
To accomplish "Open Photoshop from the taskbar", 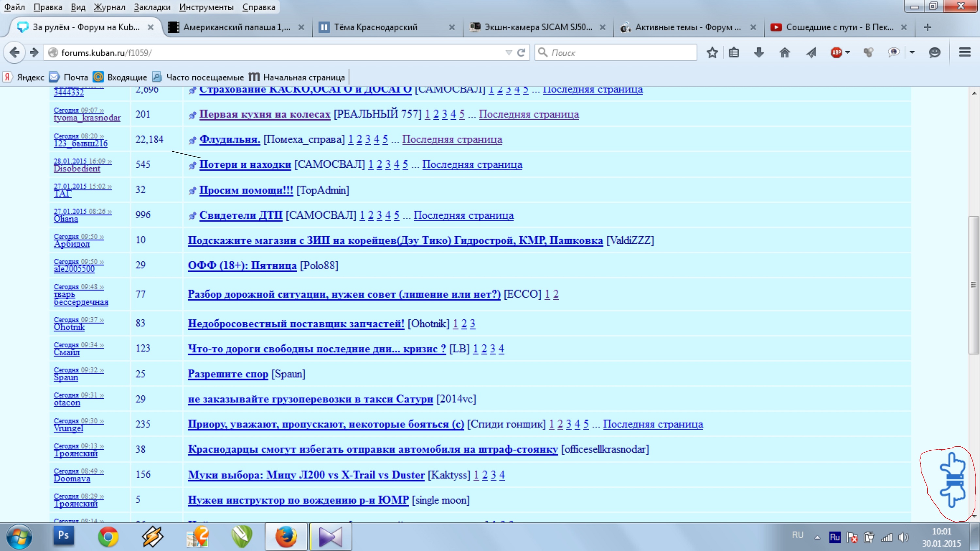I will pos(63,536).
